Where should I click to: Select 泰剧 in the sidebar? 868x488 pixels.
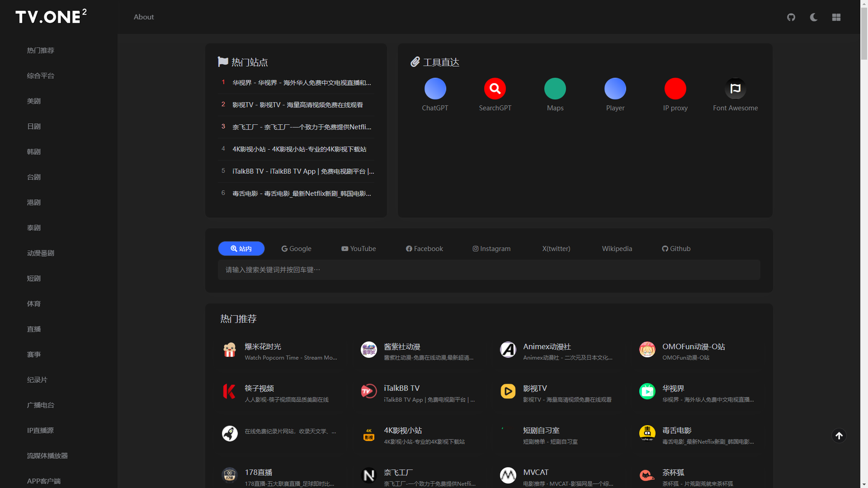(34, 228)
